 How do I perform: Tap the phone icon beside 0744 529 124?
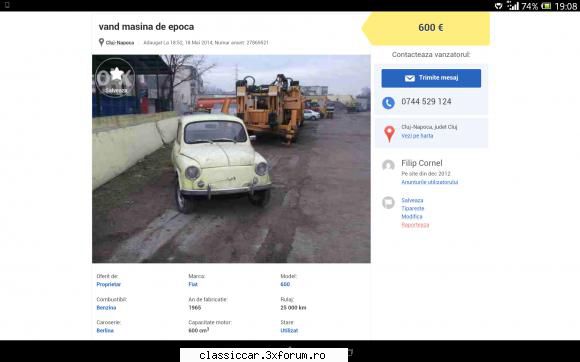point(388,102)
